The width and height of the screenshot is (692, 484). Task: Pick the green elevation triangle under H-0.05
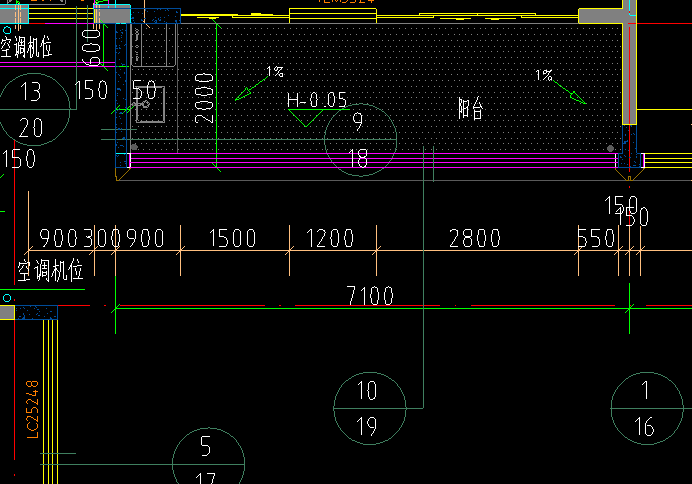[305, 118]
